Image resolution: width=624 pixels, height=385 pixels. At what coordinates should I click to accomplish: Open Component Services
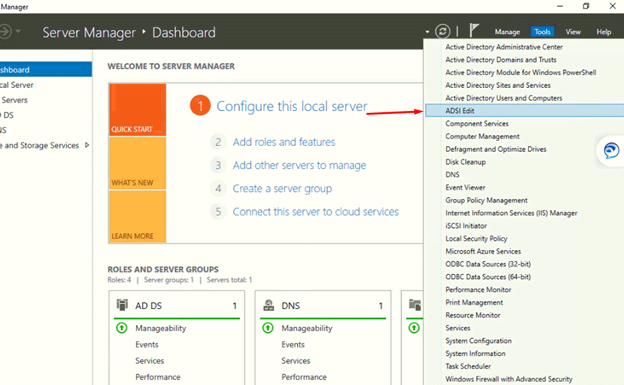tap(477, 123)
